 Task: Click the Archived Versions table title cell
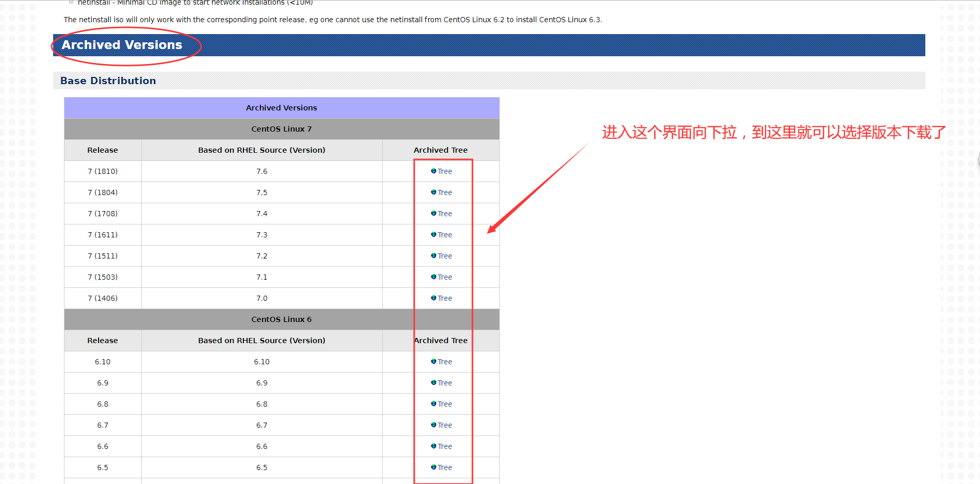pos(282,108)
